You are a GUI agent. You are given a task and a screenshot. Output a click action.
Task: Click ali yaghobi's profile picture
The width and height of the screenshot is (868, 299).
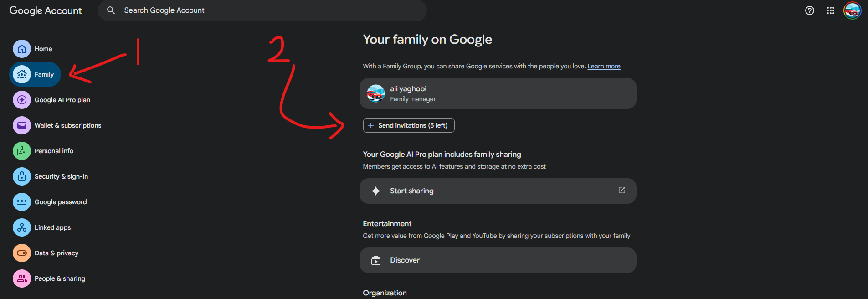pos(376,93)
